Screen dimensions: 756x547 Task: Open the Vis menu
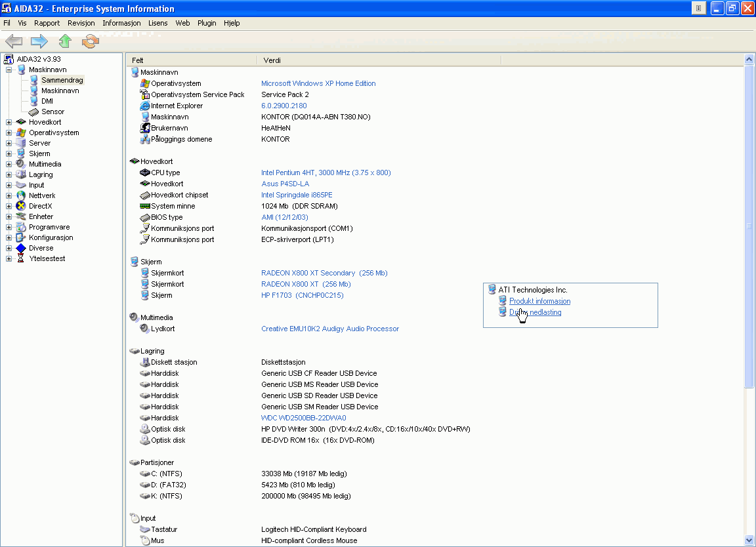[22, 23]
